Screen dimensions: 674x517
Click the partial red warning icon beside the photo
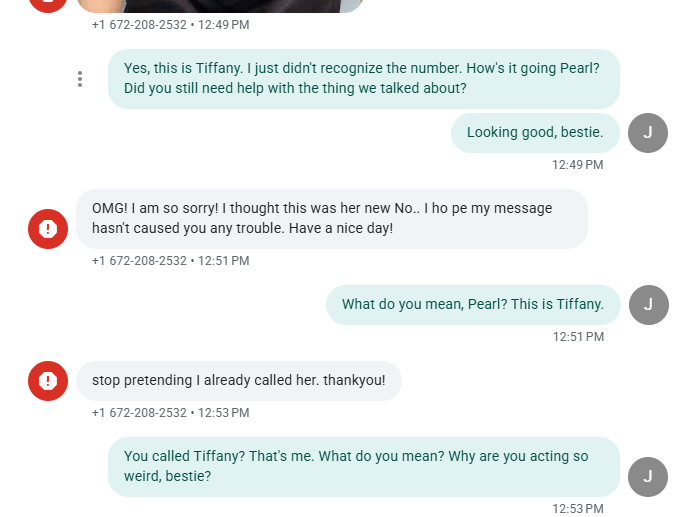click(x=48, y=3)
